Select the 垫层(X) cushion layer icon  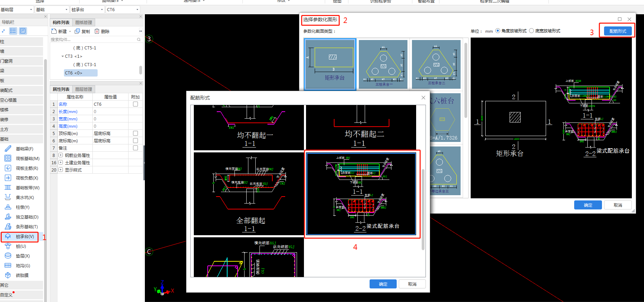[8, 256]
